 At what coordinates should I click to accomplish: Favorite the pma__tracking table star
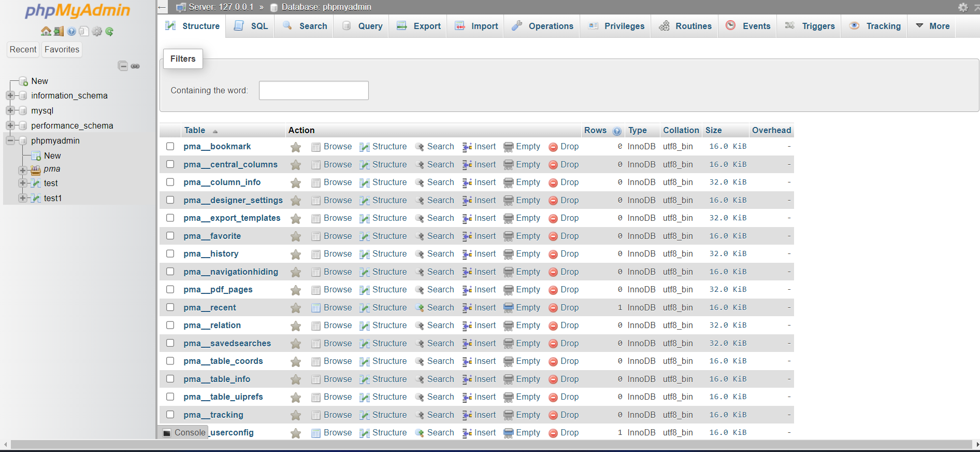[x=296, y=415]
